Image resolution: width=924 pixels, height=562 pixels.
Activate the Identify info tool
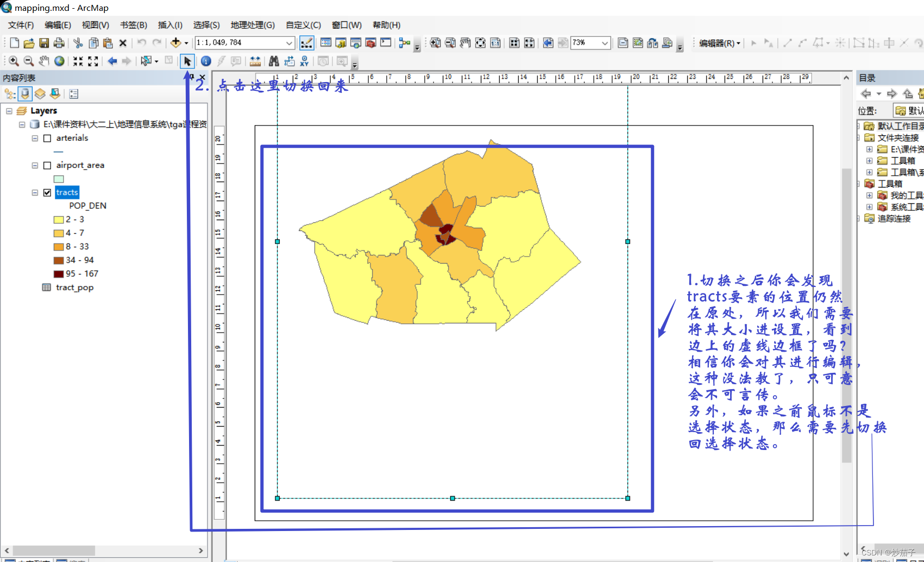click(x=206, y=61)
